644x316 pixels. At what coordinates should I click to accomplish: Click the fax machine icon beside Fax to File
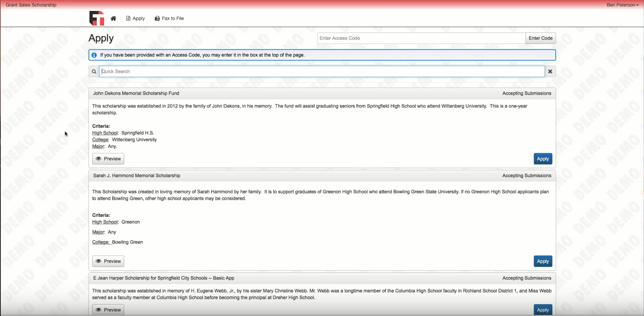coord(157,18)
